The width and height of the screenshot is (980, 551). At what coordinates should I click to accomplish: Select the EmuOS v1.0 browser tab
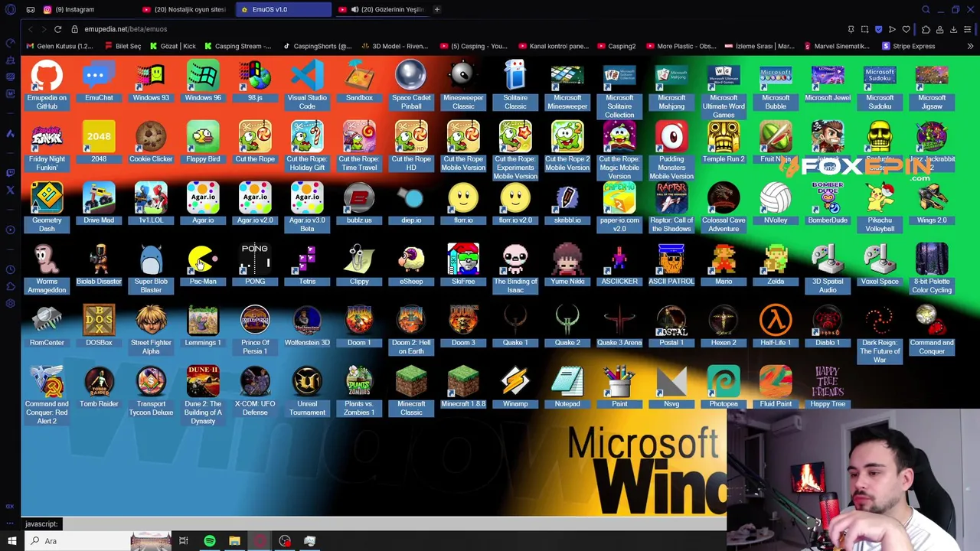pos(282,9)
